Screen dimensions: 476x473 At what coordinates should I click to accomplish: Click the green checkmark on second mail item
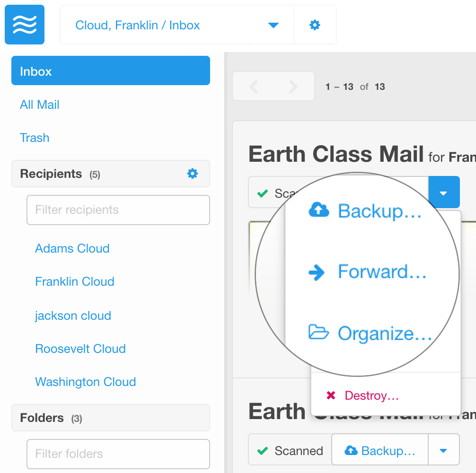click(263, 451)
